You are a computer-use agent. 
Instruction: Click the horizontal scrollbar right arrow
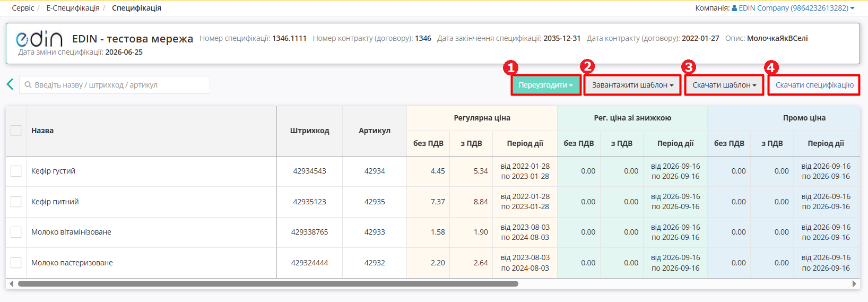point(854,283)
